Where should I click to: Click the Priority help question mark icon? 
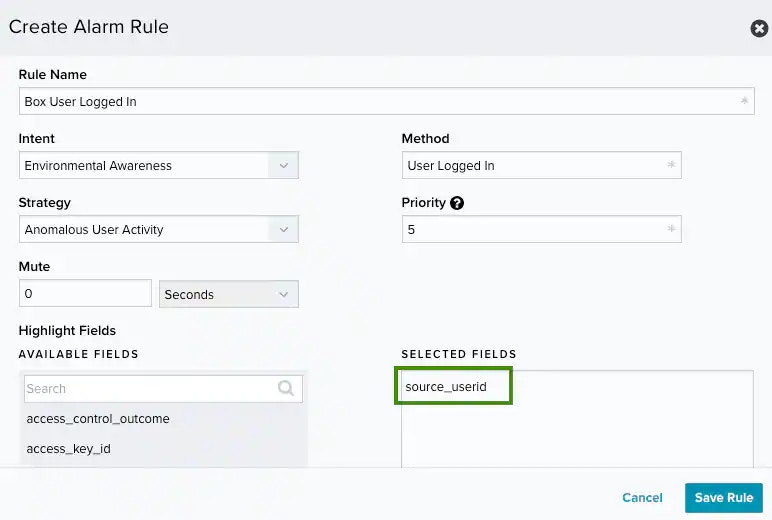pyautogui.click(x=457, y=203)
